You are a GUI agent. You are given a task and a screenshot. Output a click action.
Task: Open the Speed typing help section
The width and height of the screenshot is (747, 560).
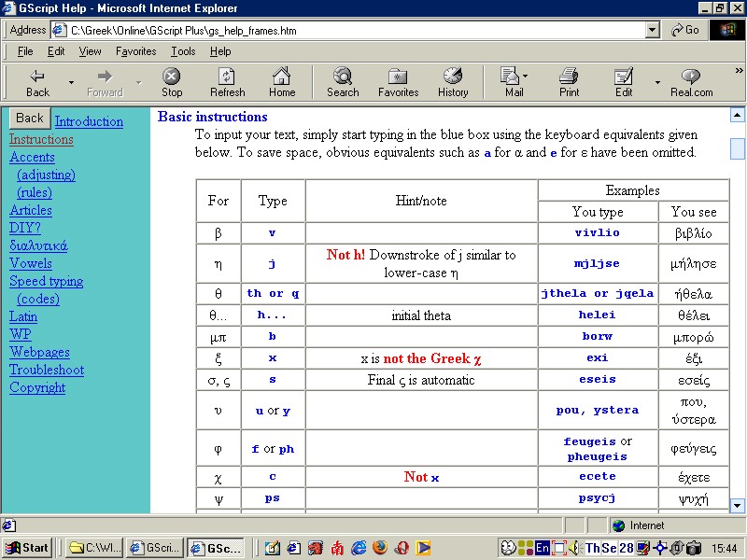coord(46,281)
